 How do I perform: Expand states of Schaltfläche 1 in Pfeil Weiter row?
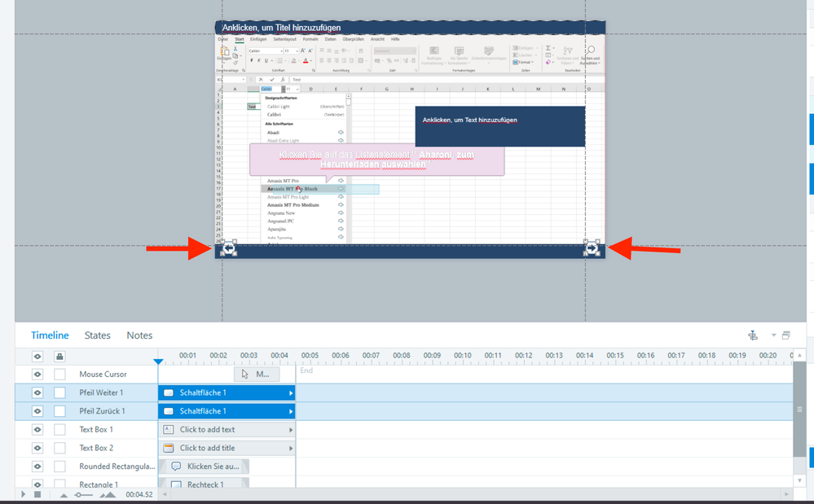coord(291,393)
